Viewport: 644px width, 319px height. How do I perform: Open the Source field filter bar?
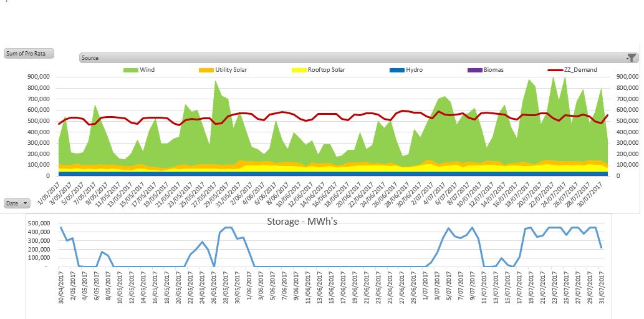tap(358, 57)
